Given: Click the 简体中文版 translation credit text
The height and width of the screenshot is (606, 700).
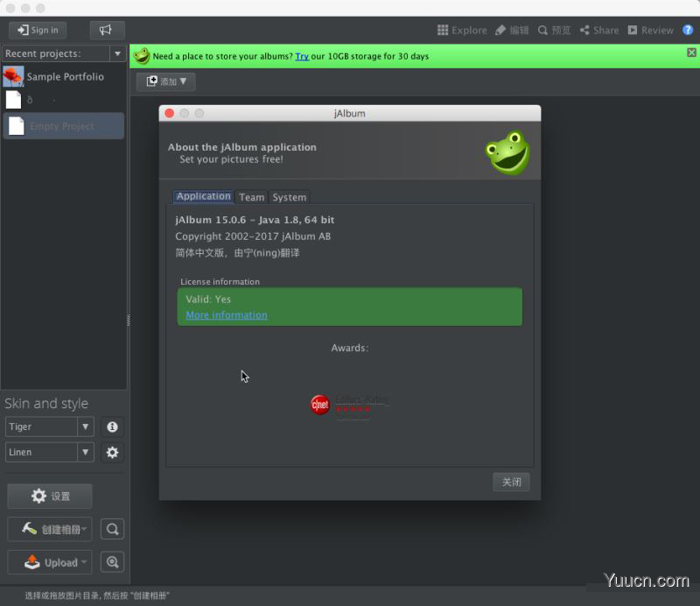Looking at the screenshot, I should point(237,253).
